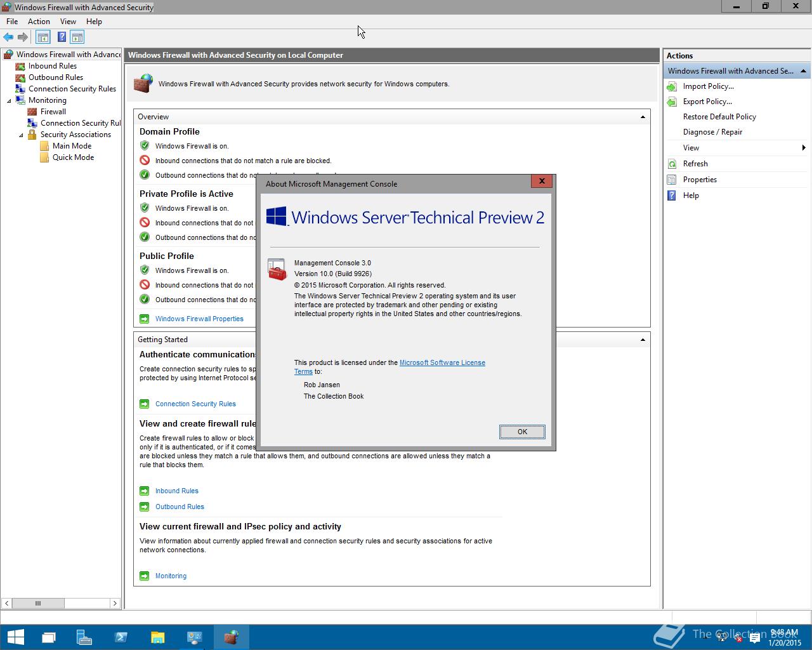Screen dimensions: 812x650
Task: Open the Connection Security Rules link
Action: coord(195,404)
